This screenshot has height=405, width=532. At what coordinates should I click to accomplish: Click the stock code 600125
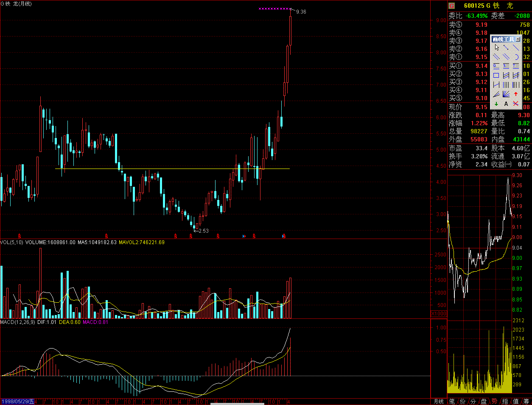[474, 6]
